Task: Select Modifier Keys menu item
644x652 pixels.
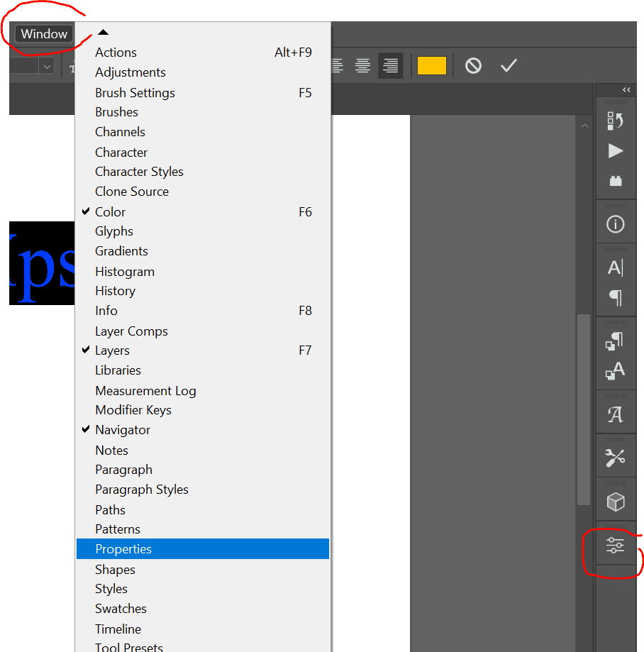Action: click(203, 410)
